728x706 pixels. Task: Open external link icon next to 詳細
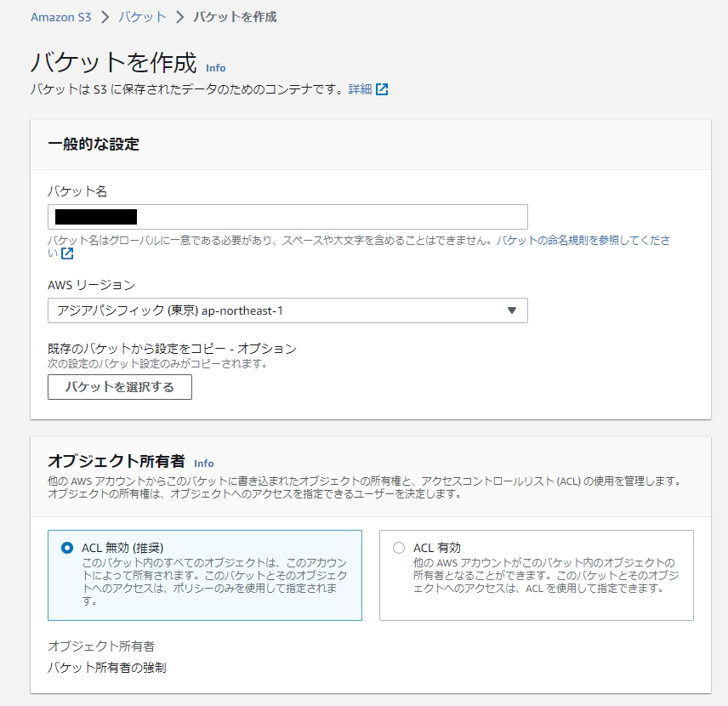point(383,89)
